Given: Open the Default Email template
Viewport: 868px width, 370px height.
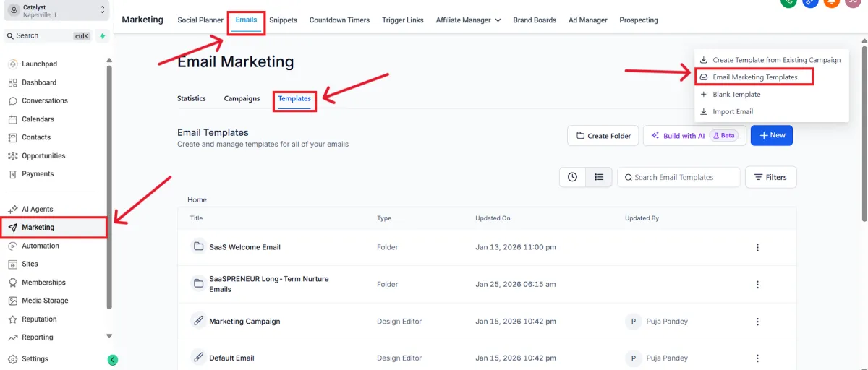Looking at the screenshot, I should point(231,358).
